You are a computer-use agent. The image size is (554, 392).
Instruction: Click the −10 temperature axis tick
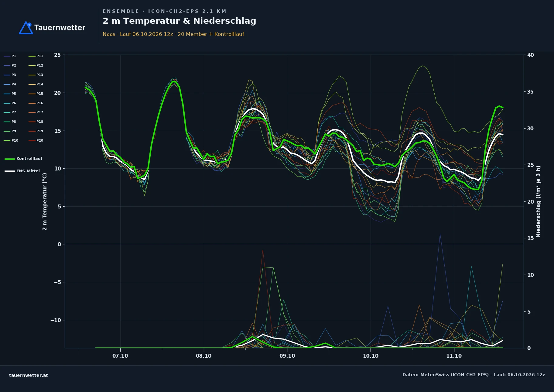[56, 320]
